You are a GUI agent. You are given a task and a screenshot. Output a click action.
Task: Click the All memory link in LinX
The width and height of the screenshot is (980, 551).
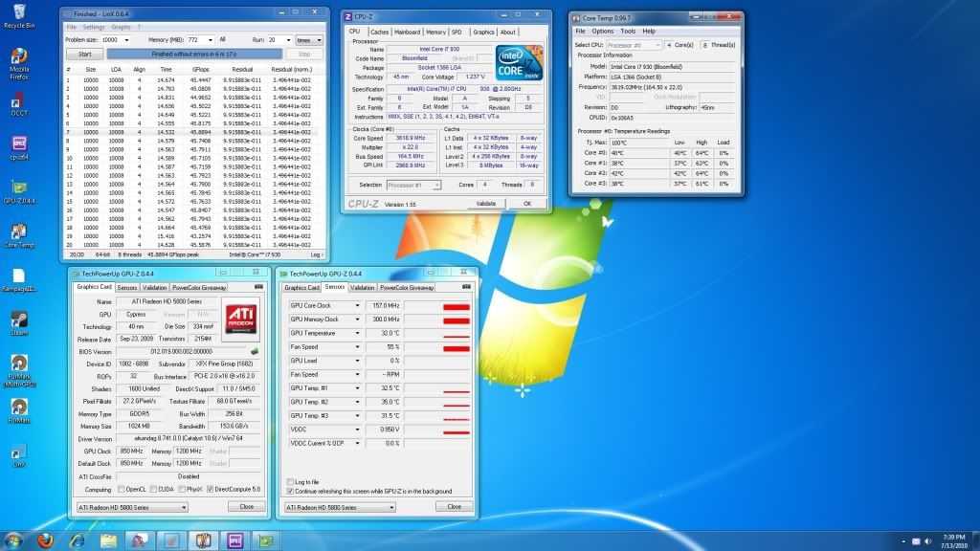click(x=222, y=39)
